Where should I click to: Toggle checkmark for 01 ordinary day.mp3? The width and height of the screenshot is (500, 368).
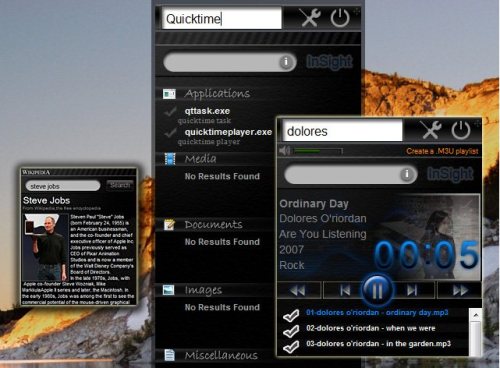pos(291,315)
